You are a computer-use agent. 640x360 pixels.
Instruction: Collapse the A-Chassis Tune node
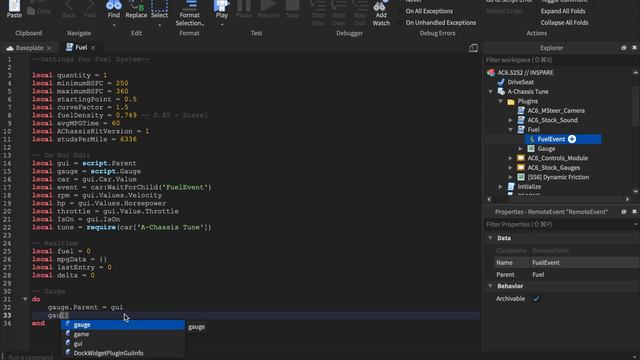pyautogui.click(x=491, y=92)
